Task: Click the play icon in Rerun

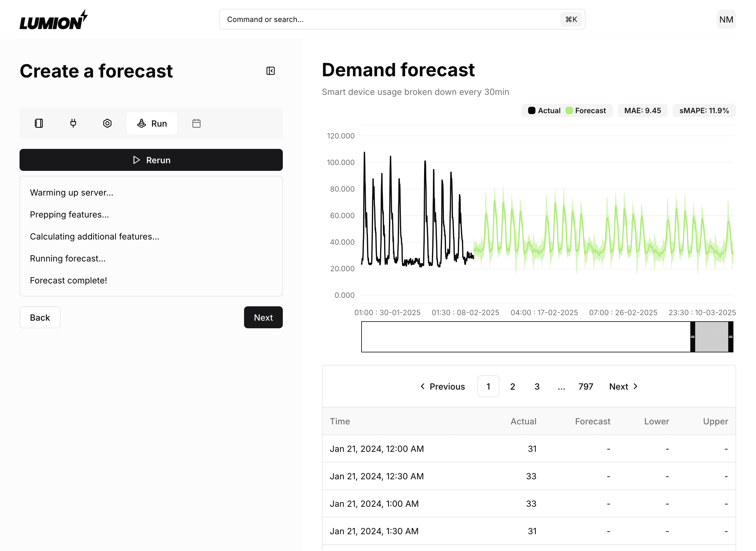Action: [x=136, y=160]
